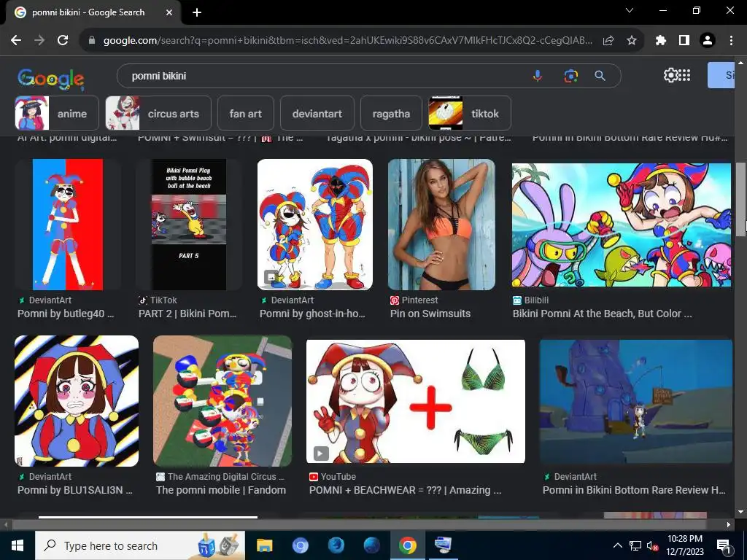This screenshot has width=747, height=560.
Task: Open The pomni mobile Fandom thumbnail
Action: point(222,401)
